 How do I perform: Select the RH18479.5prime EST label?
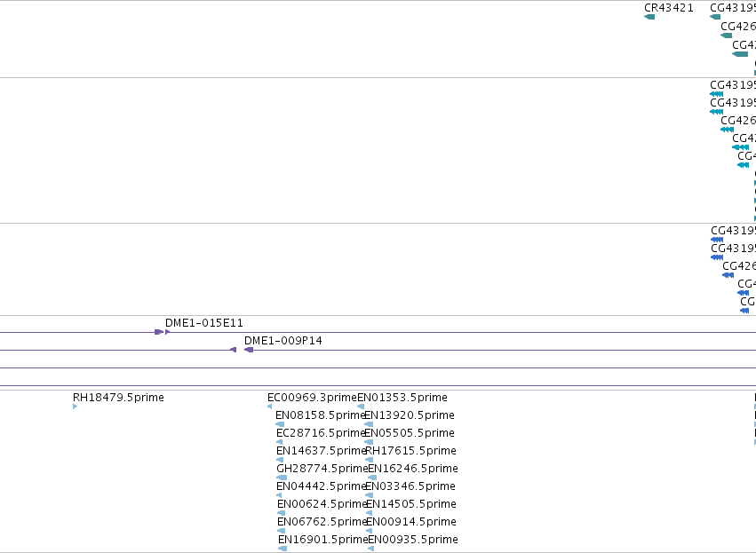(118, 398)
